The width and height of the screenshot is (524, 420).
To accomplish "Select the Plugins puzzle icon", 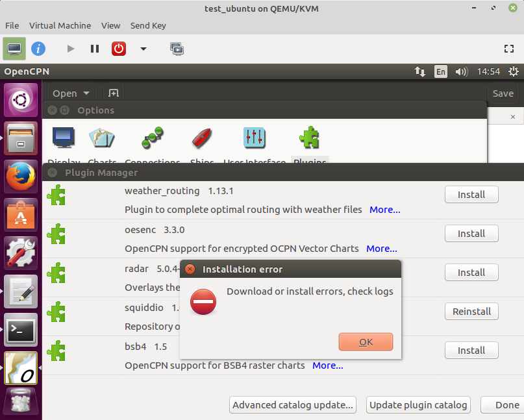I will [310, 137].
